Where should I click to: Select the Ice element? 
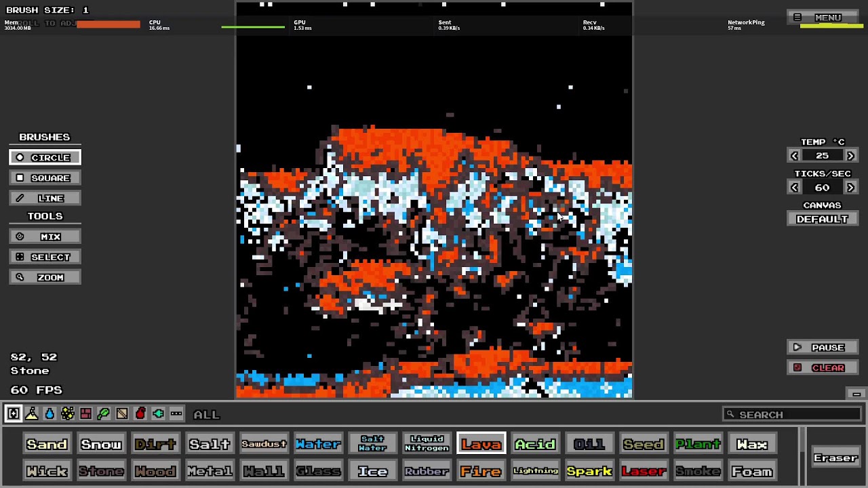pos(372,471)
